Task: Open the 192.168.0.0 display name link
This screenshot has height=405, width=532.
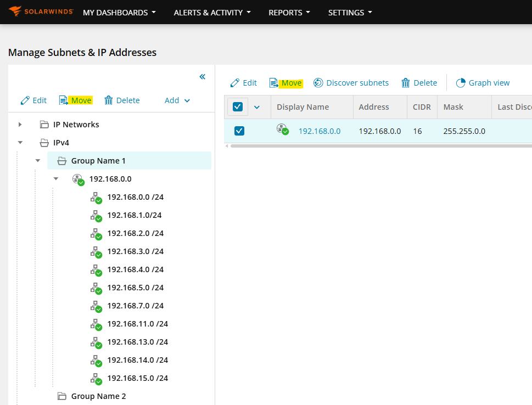Action: (320, 131)
